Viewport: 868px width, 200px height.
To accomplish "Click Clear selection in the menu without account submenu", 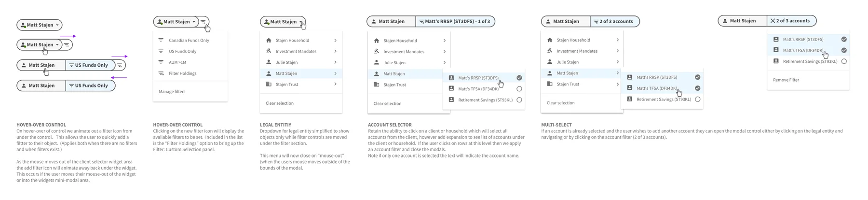I will click(280, 103).
